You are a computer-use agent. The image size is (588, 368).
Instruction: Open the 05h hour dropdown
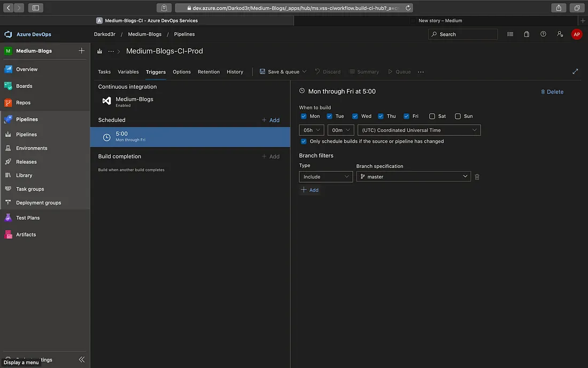(311, 130)
